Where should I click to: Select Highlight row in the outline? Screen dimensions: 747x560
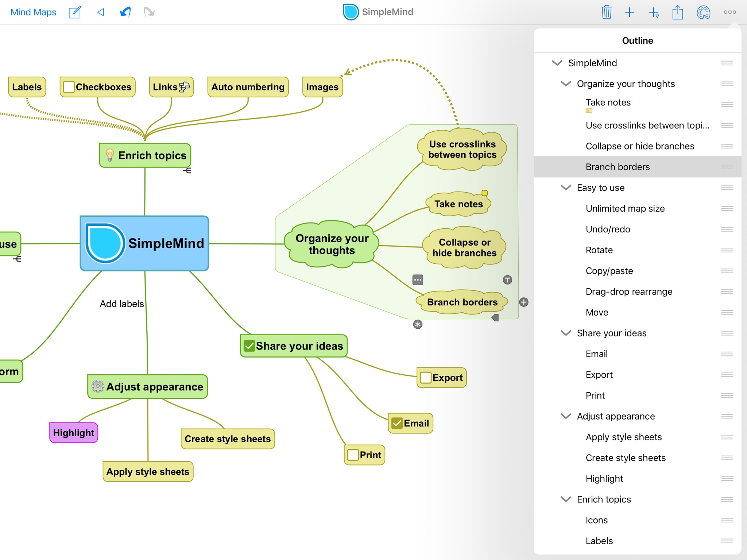coord(638,478)
